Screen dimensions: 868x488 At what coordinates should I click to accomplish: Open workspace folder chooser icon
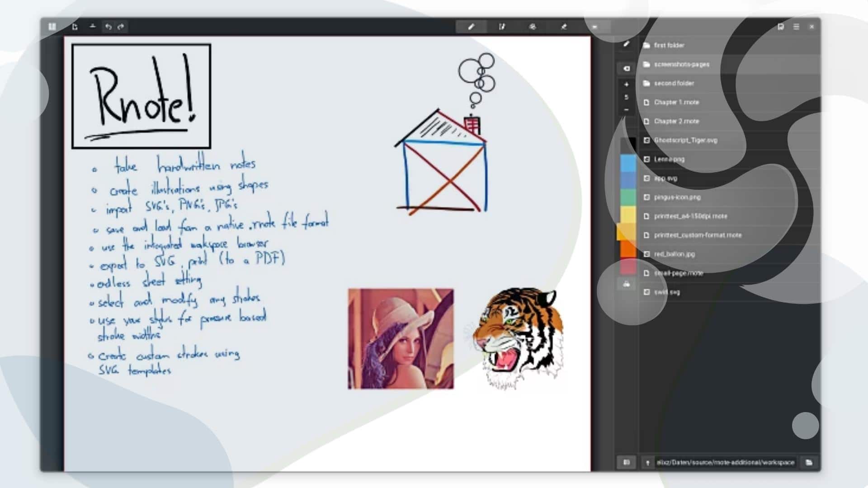point(809,462)
